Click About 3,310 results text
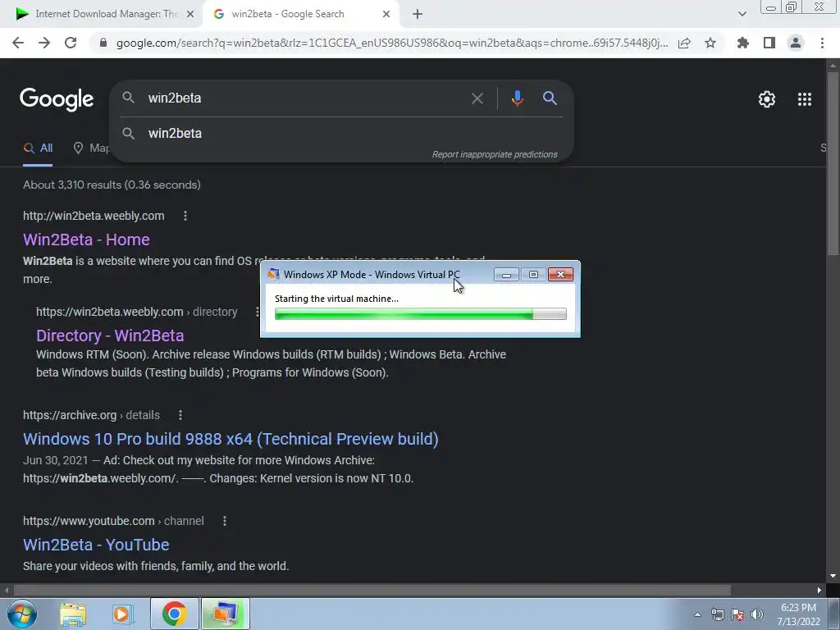This screenshot has width=840, height=630. [112, 185]
